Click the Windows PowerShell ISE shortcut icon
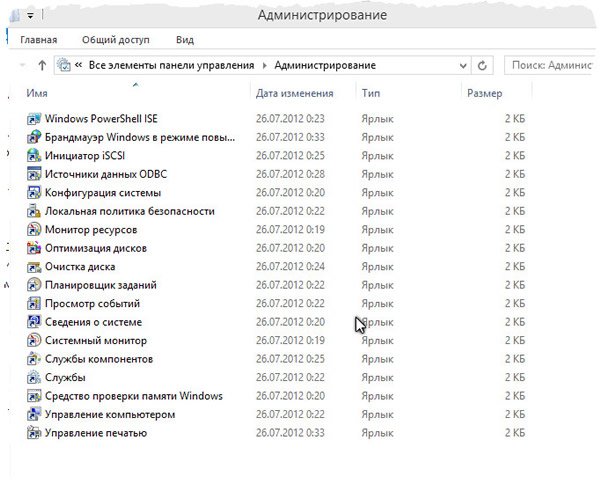 click(34, 119)
